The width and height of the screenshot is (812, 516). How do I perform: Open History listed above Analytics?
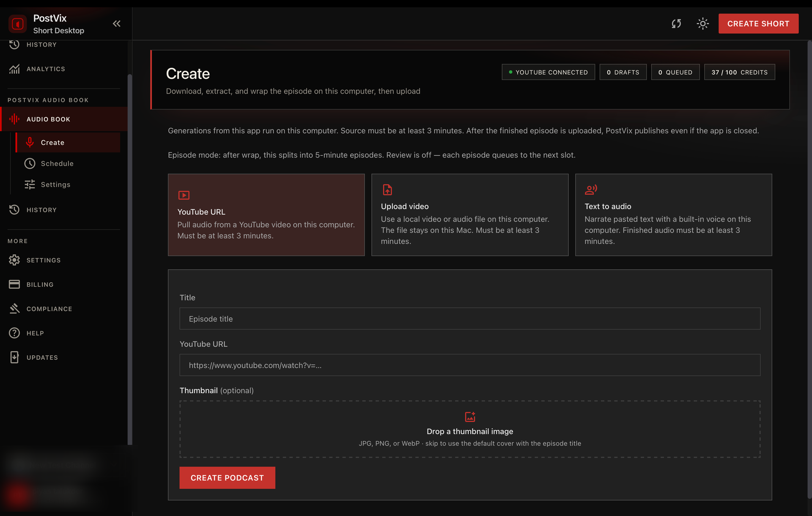63,45
